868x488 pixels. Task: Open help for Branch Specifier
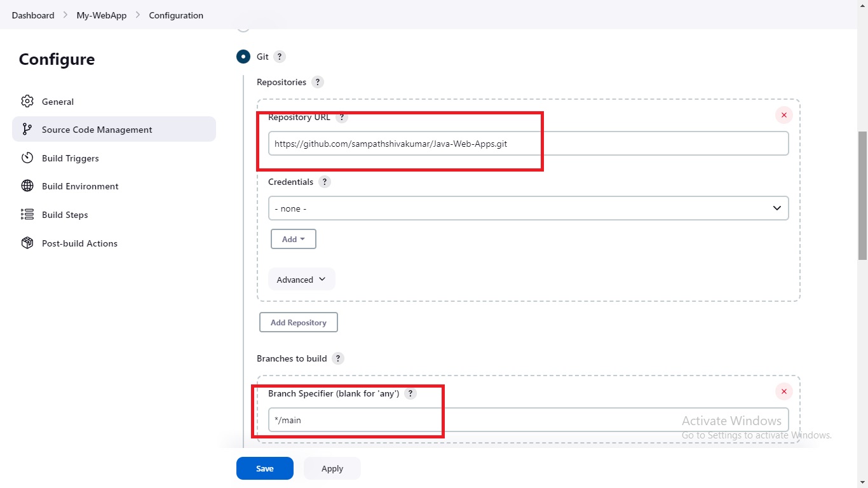[410, 393]
